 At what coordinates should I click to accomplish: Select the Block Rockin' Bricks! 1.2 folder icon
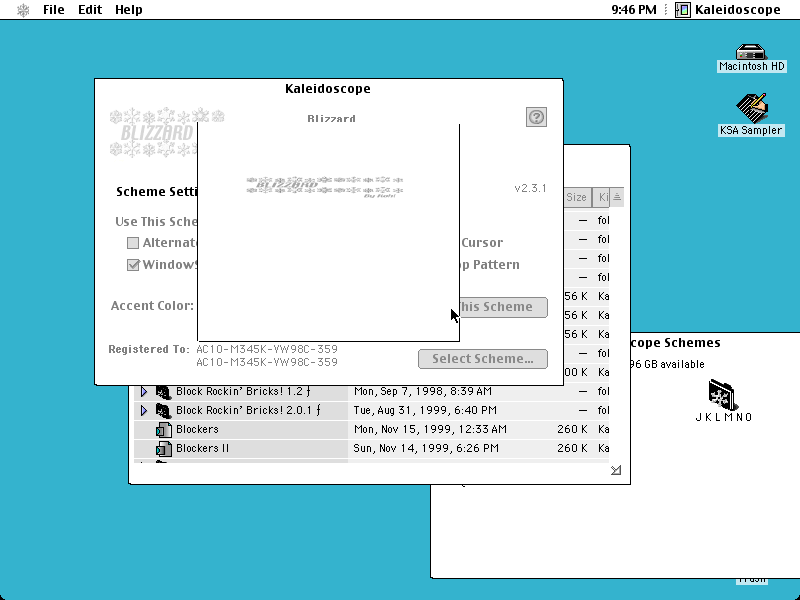[163, 392]
